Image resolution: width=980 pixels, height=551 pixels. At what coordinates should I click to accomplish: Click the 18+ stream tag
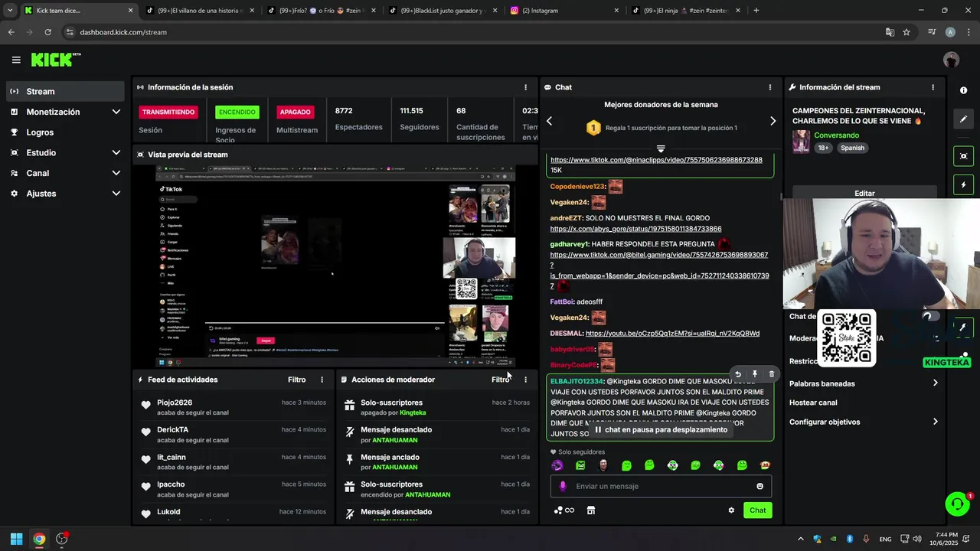823,148
